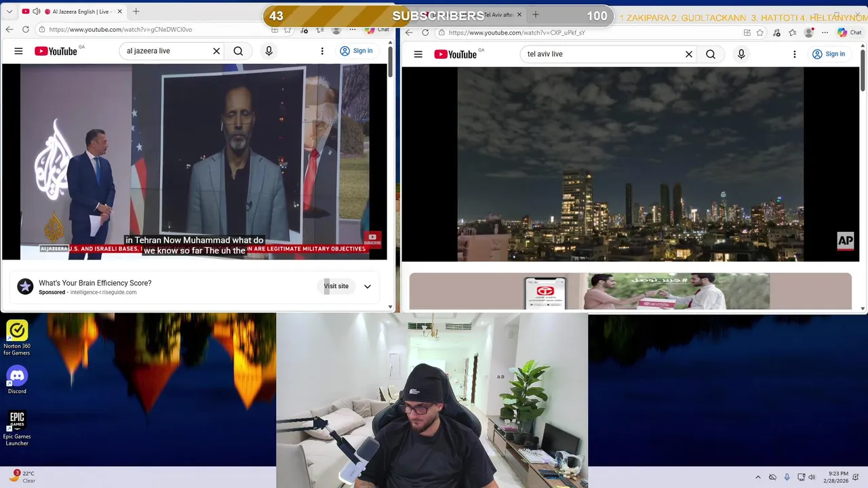Launch Discord from the desktop

click(17, 380)
